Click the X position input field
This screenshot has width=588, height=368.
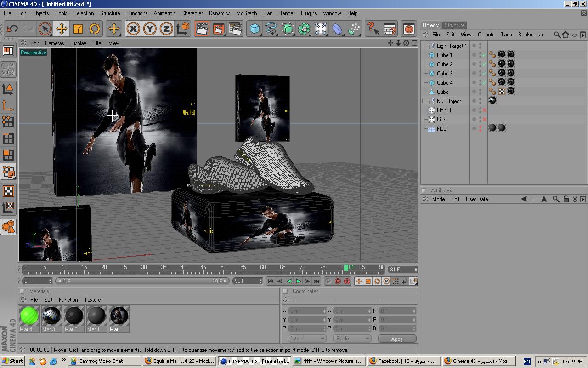[x=307, y=311]
